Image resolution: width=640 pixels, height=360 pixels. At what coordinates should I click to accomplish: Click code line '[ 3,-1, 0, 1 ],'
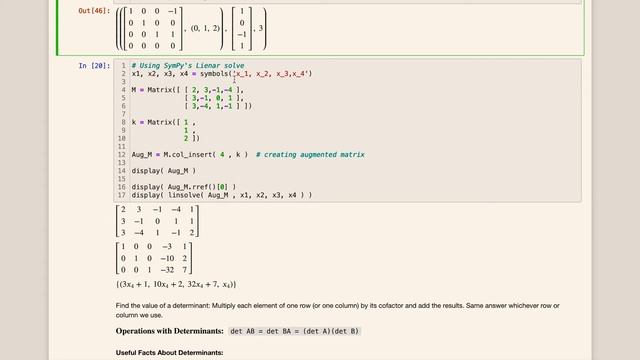214,98
